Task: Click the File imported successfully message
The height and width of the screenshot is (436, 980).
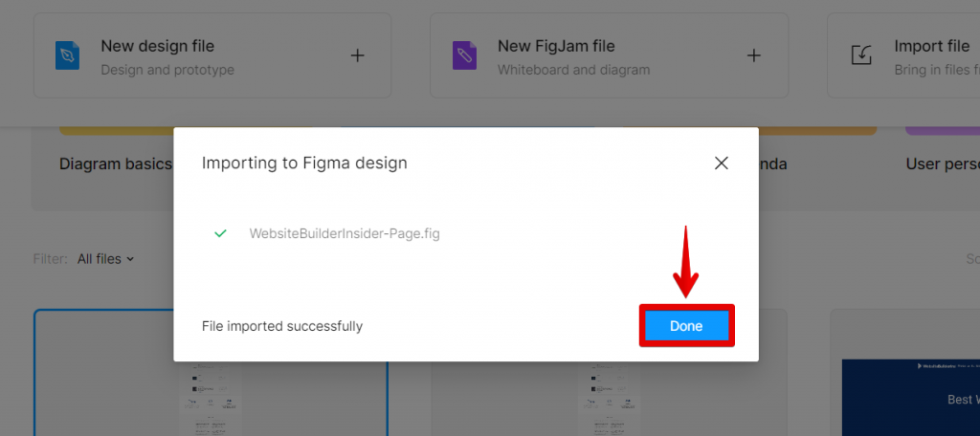Action: pos(281,326)
